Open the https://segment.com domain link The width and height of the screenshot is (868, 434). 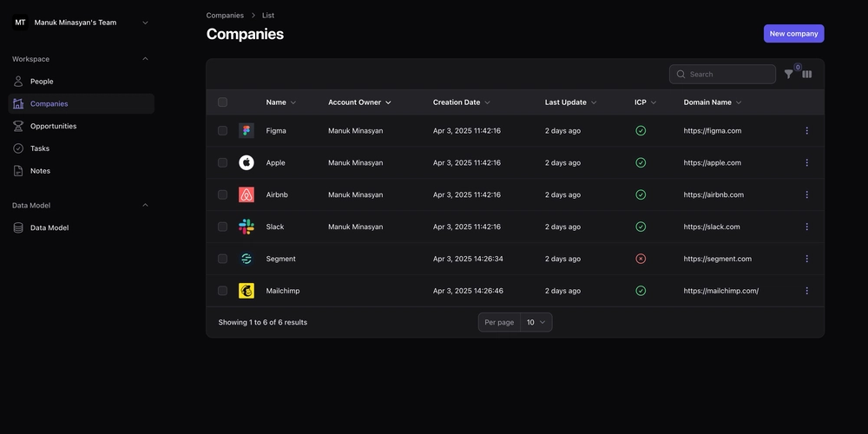(718, 259)
